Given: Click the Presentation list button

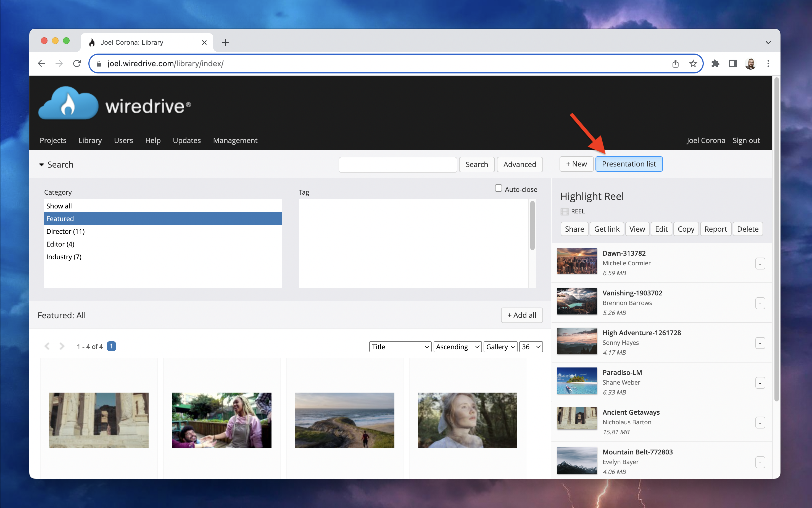Looking at the screenshot, I should coord(629,164).
